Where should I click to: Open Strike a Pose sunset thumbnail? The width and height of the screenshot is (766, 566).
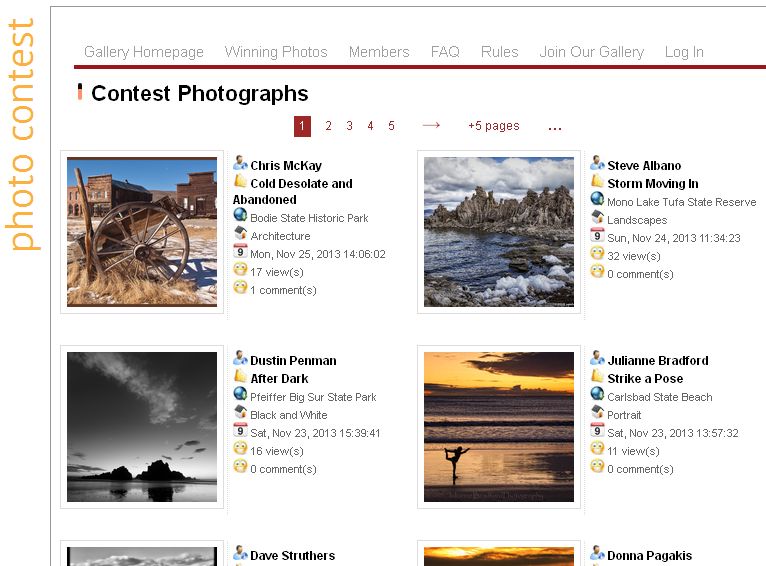499,427
